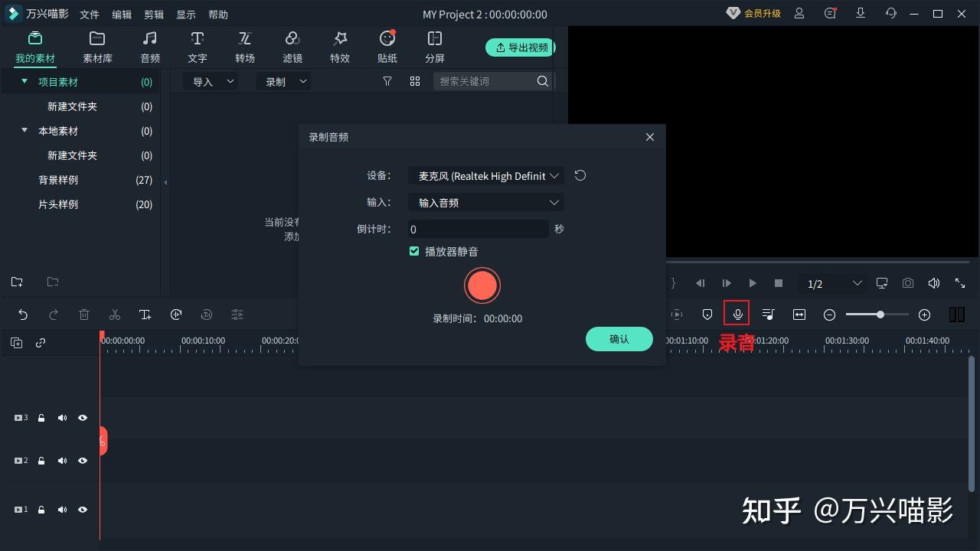Viewport: 980px width, 551px height.
Task: Refresh the audio device list
Action: (580, 175)
